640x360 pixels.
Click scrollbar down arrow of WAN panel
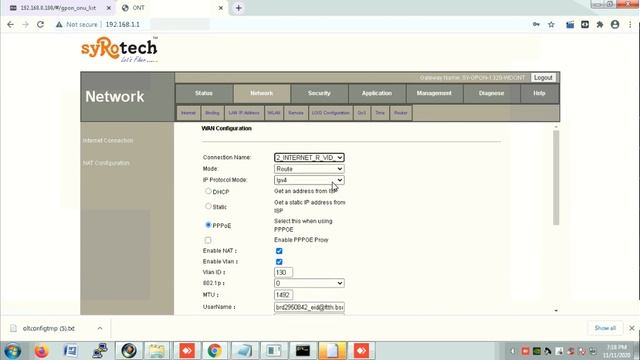tap(556, 311)
